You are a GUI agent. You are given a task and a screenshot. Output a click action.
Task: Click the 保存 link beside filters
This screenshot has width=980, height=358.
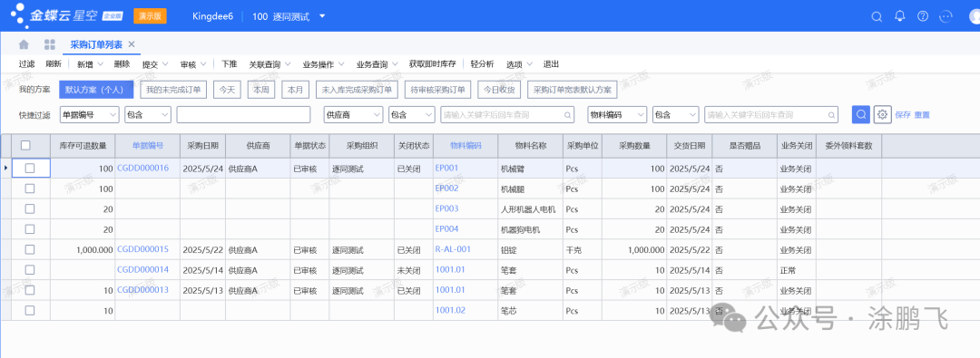coord(903,115)
